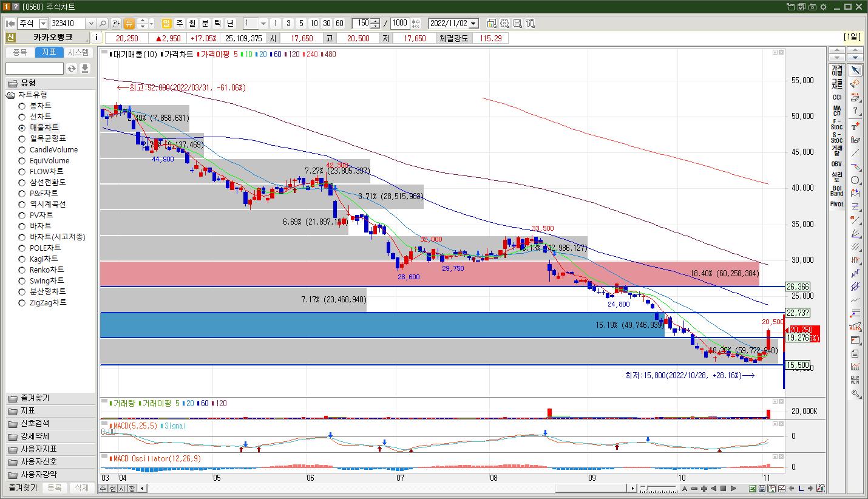
Task: Switch to the 종목 tab
Action: tap(20, 52)
